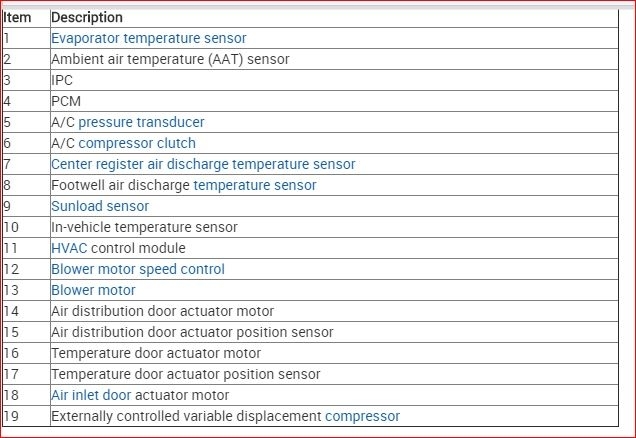Open the Evaporator temperature sensor link

pos(148,38)
